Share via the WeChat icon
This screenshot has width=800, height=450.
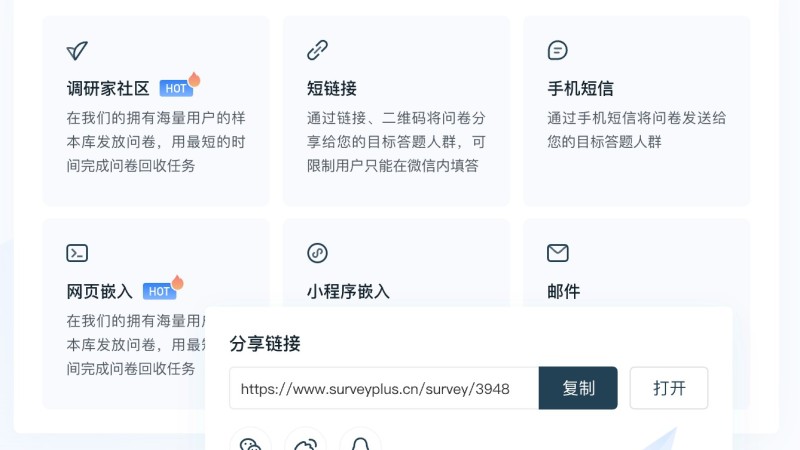point(250,443)
